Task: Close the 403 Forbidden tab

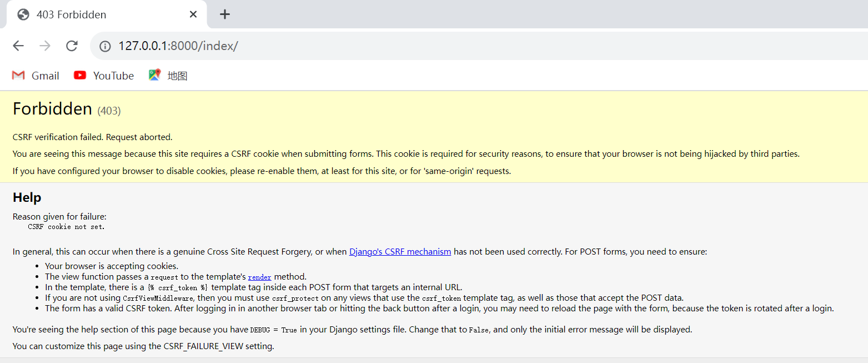Action: (x=193, y=14)
